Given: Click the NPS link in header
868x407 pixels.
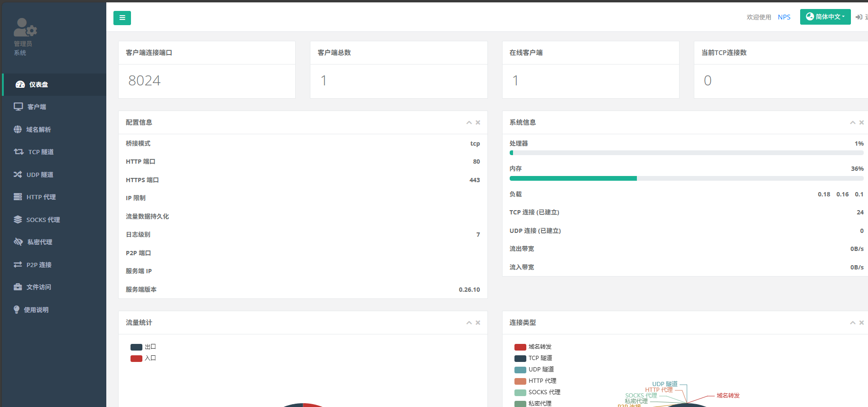Looking at the screenshot, I should point(784,17).
